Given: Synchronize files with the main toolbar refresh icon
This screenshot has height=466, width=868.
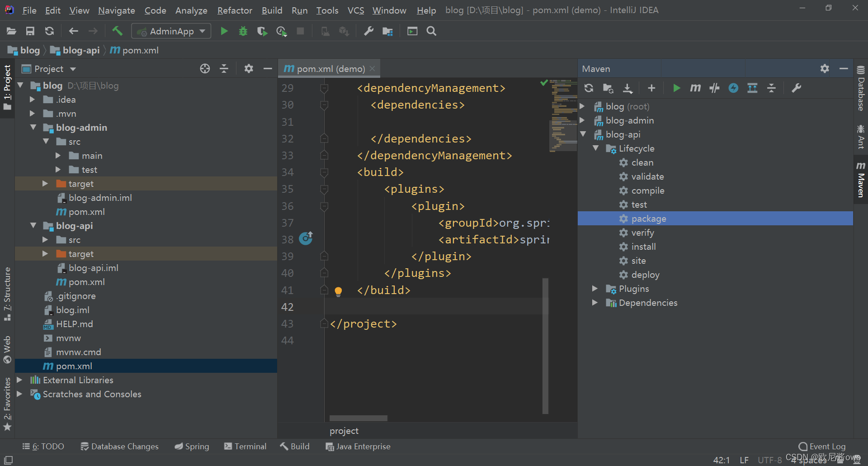Looking at the screenshot, I should (49, 31).
